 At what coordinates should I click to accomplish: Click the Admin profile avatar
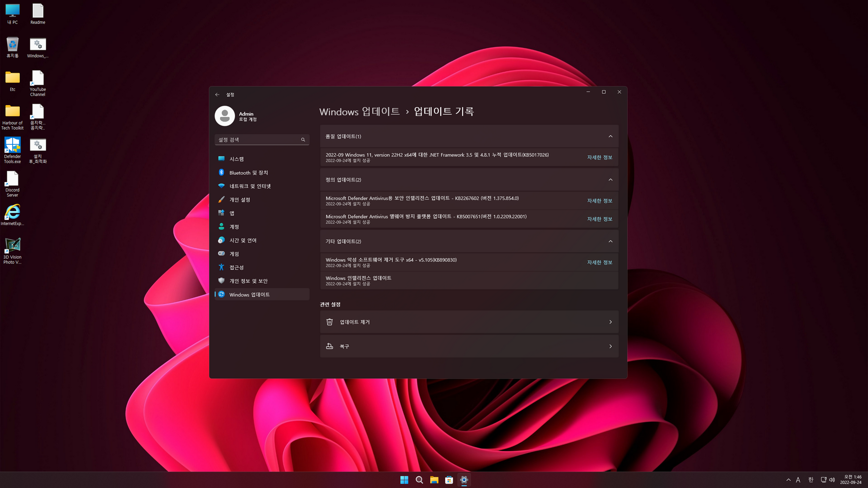tap(225, 116)
